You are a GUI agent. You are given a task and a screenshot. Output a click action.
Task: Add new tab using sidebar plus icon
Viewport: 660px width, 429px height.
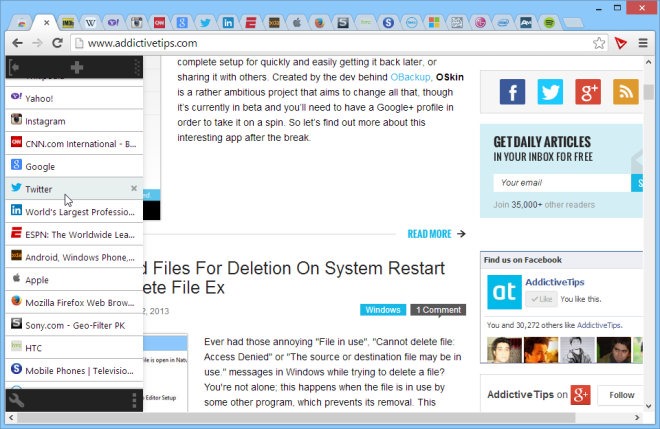click(x=77, y=67)
